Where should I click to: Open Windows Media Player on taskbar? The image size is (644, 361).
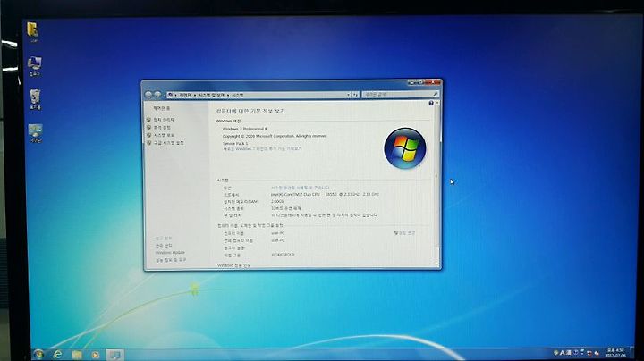pos(96,355)
